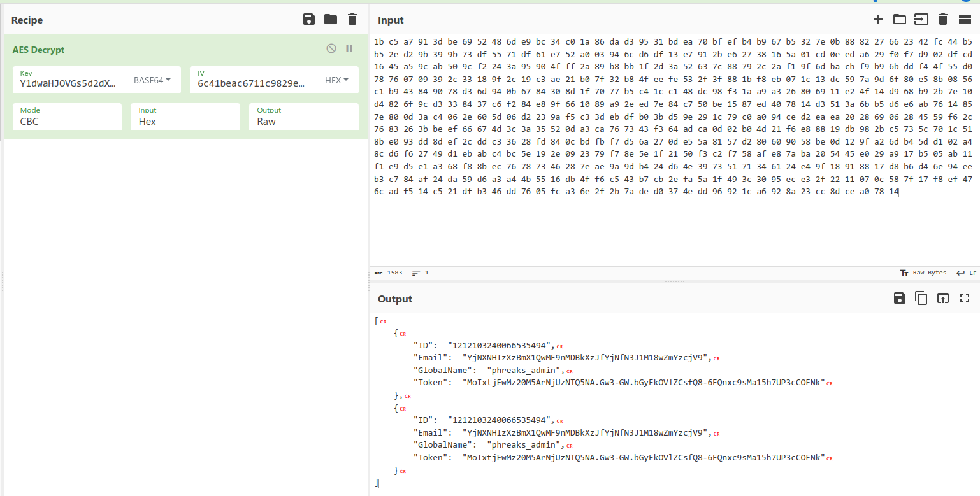Replace input with output icon
Viewport: 980px width, 496px height.
943,298
